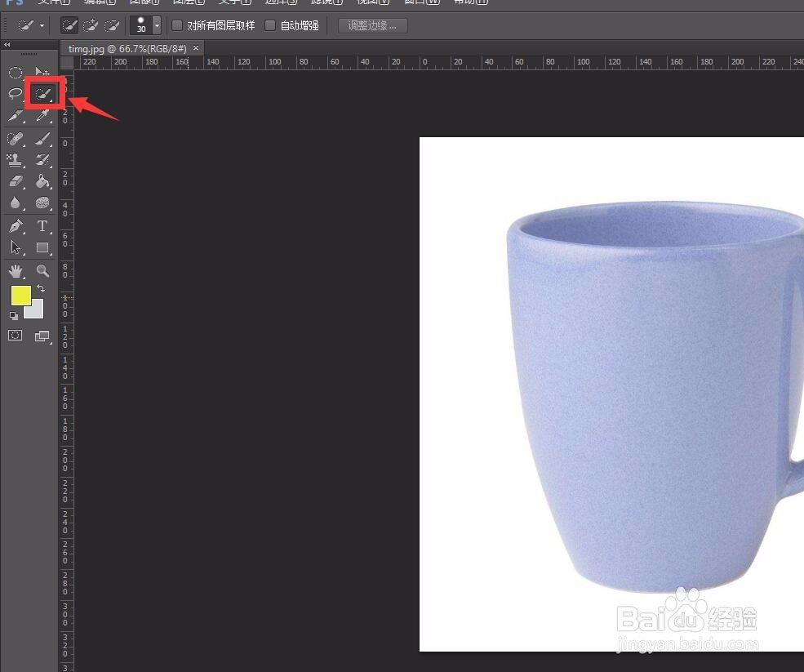
Task: Select the Move tool
Action: coord(42,73)
